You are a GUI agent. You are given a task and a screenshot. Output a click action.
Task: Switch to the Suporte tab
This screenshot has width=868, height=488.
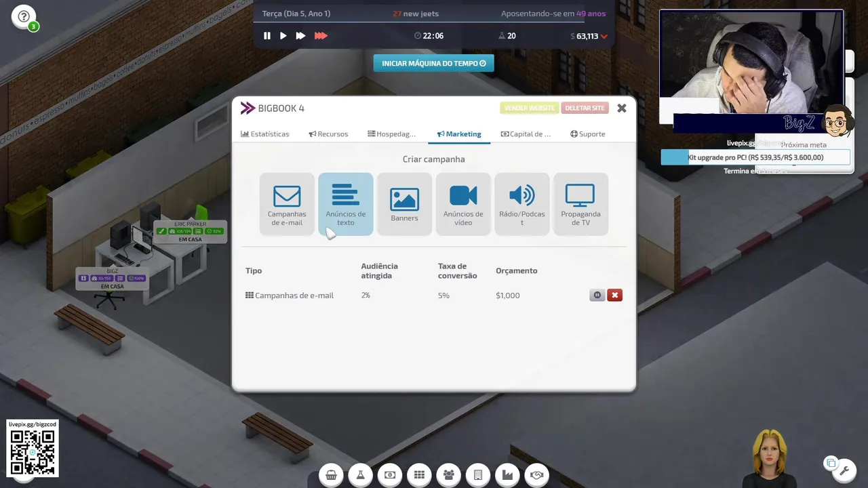click(x=587, y=134)
